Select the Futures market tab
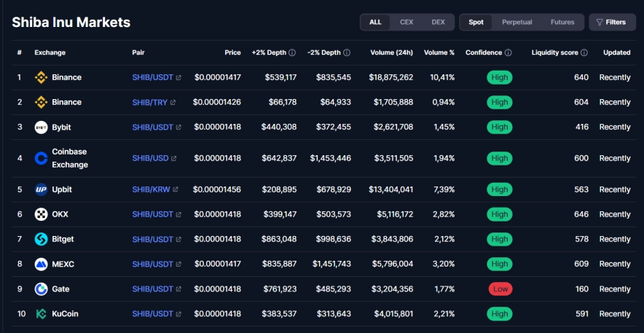 tap(562, 22)
